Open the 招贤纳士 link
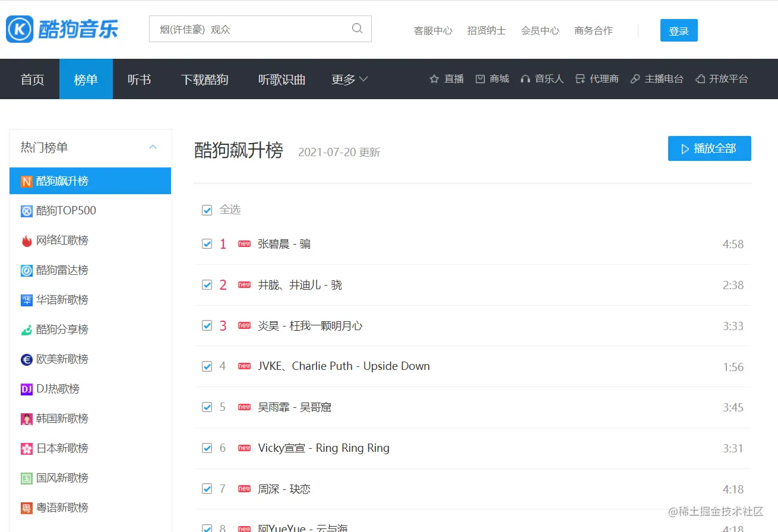 click(486, 30)
